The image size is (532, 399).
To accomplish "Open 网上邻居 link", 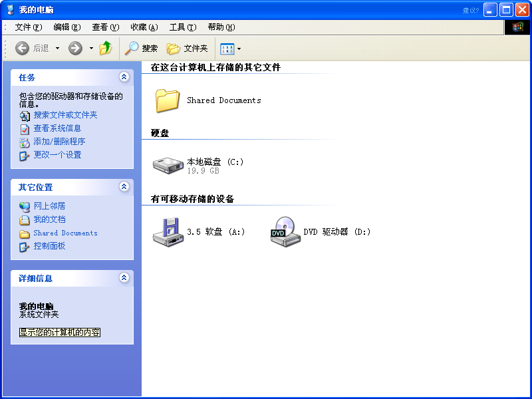I will click(49, 206).
